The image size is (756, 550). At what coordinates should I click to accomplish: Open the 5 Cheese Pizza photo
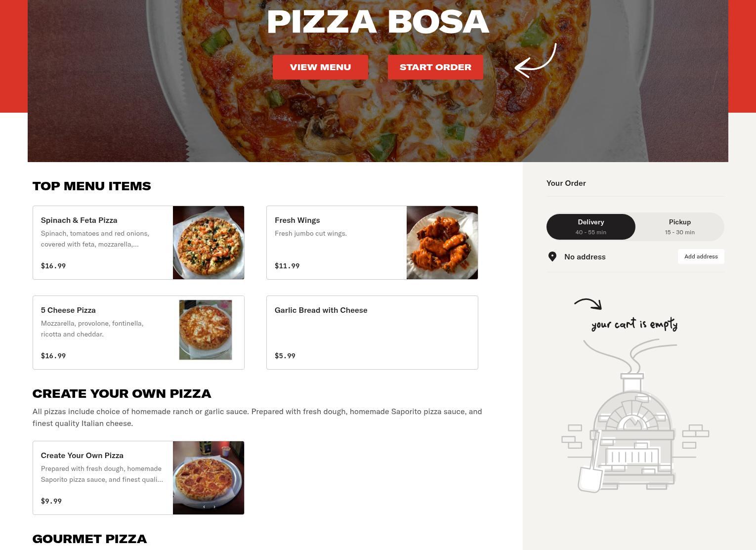click(x=206, y=330)
